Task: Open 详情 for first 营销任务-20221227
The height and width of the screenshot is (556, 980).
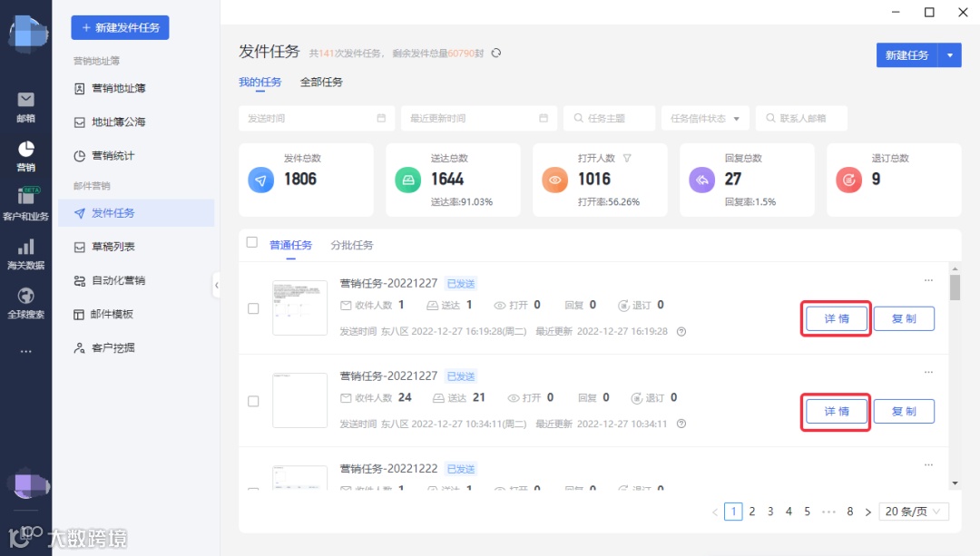Action: pyautogui.click(x=837, y=318)
